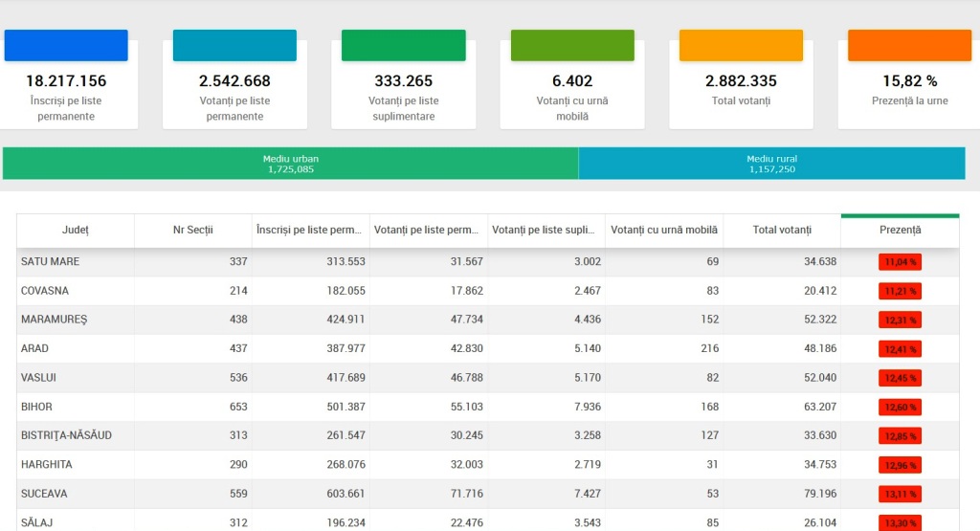Sort by Votanți cu urnă mobilă header
This screenshot has height=531, width=980.
click(663, 231)
